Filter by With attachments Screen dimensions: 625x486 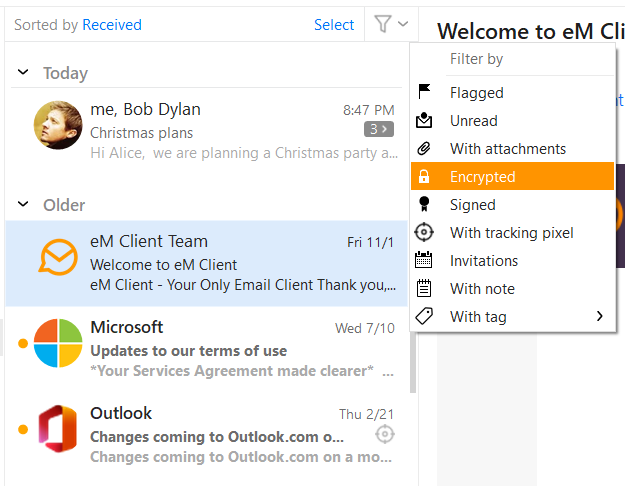[x=513, y=148]
